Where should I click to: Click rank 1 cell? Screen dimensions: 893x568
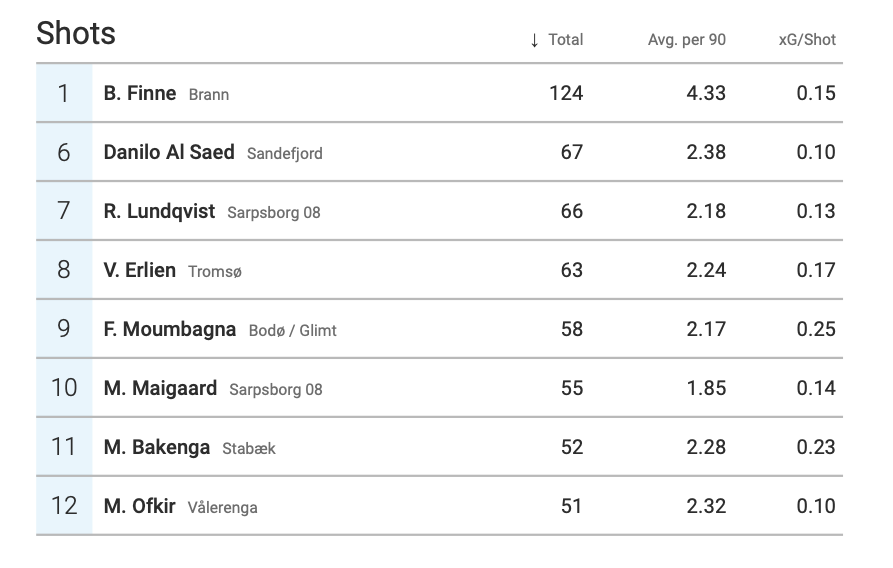click(64, 93)
